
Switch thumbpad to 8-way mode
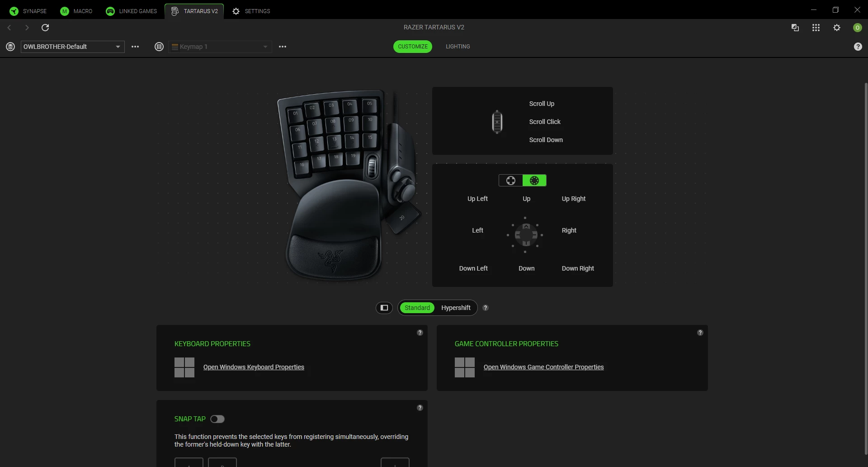(534, 181)
